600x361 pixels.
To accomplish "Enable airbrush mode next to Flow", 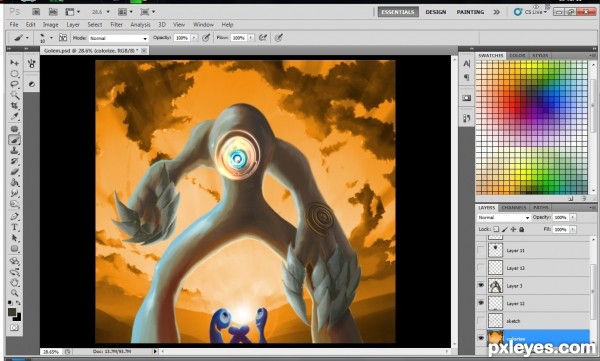I will (x=263, y=38).
